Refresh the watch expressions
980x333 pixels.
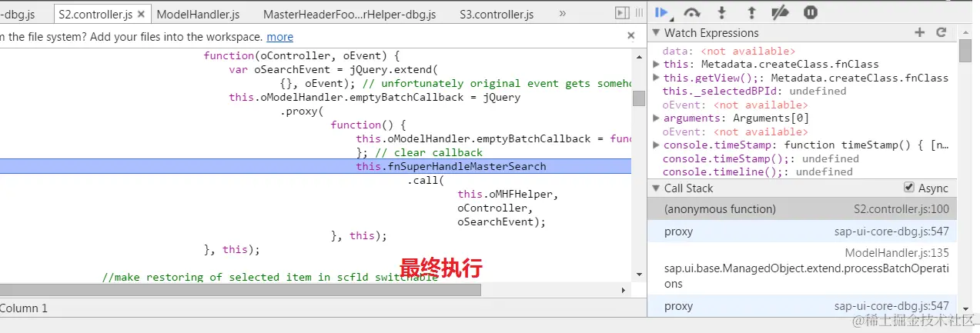[941, 32]
